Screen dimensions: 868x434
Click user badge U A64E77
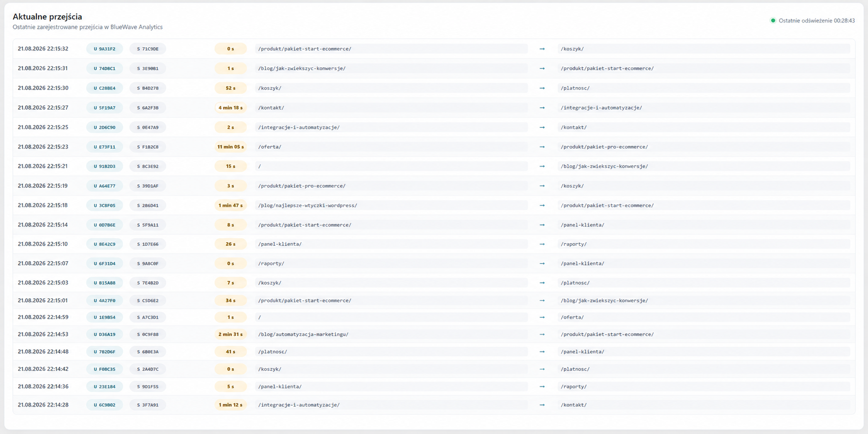[x=105, y=186]
